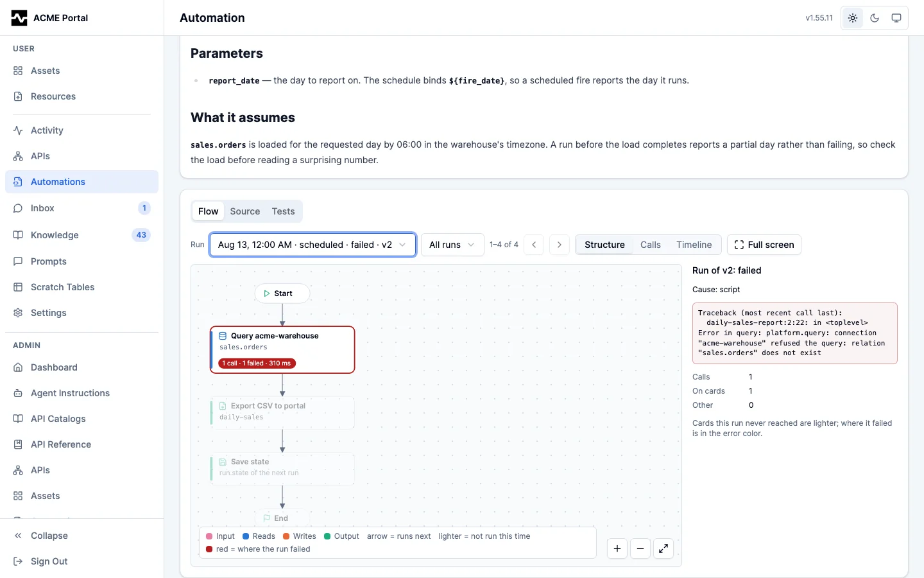The image size is (924, 578).
Task: Open Inbox with 1 unread
Action: tap(81, 208)
